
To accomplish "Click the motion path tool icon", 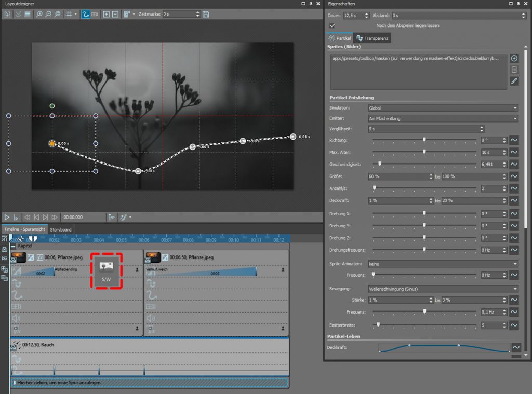I will (x=85, y=14).
